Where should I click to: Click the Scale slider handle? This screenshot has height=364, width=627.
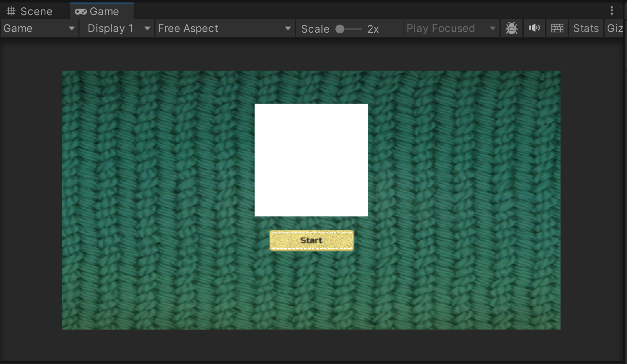pyautogui.click(x=340, y=29)
